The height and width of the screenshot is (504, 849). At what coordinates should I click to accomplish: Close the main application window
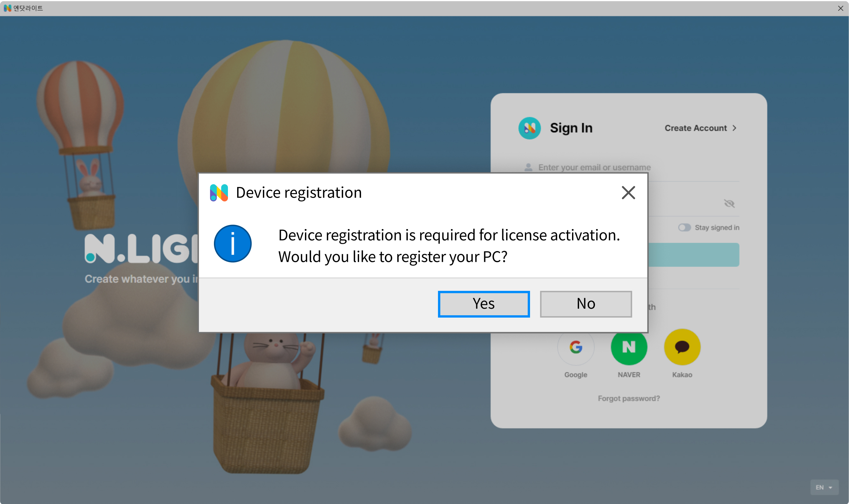pos(840,8)
